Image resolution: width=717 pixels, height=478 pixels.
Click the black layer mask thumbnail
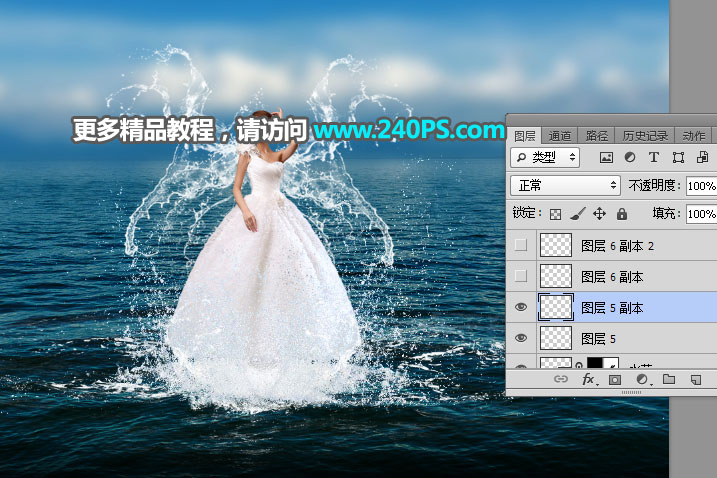pyautogui.click(x=603, y=363)
